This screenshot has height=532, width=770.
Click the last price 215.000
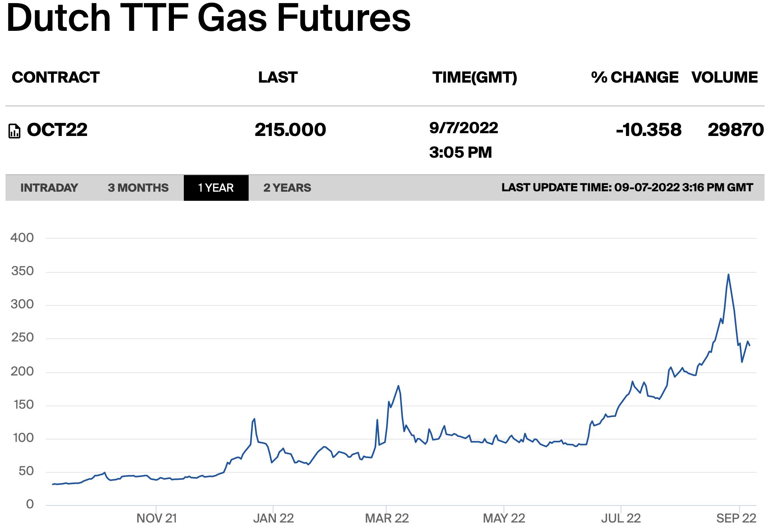coord(290,130)
